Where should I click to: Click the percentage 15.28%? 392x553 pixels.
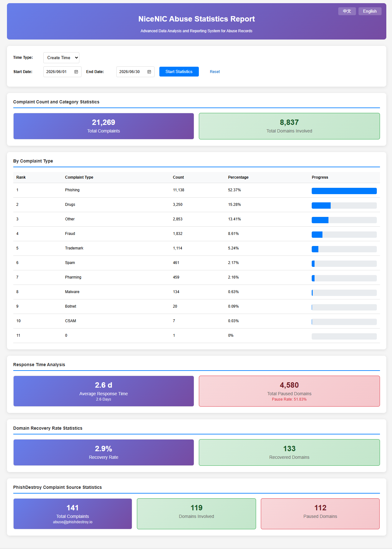235,205
